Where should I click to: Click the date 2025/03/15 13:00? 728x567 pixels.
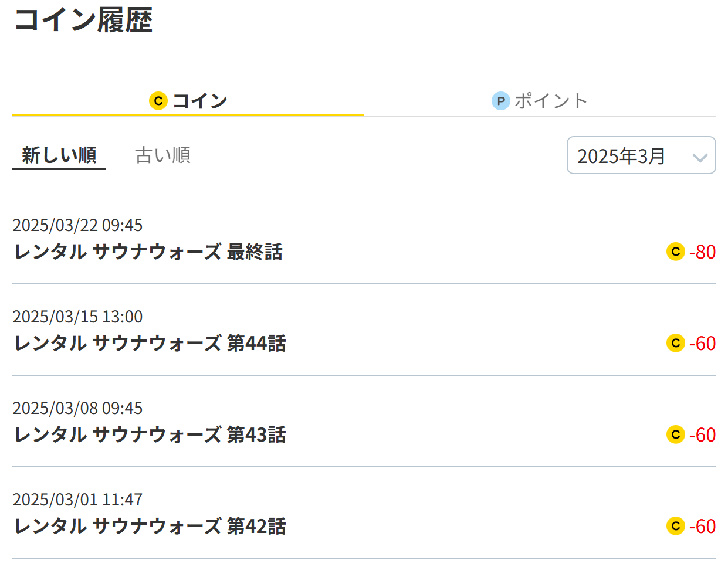(77, 317)
